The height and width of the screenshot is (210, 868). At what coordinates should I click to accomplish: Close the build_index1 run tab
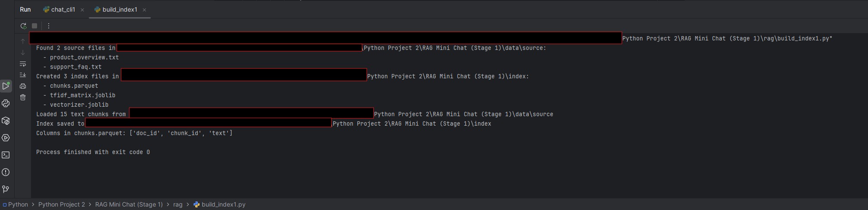tap(144, 10)
